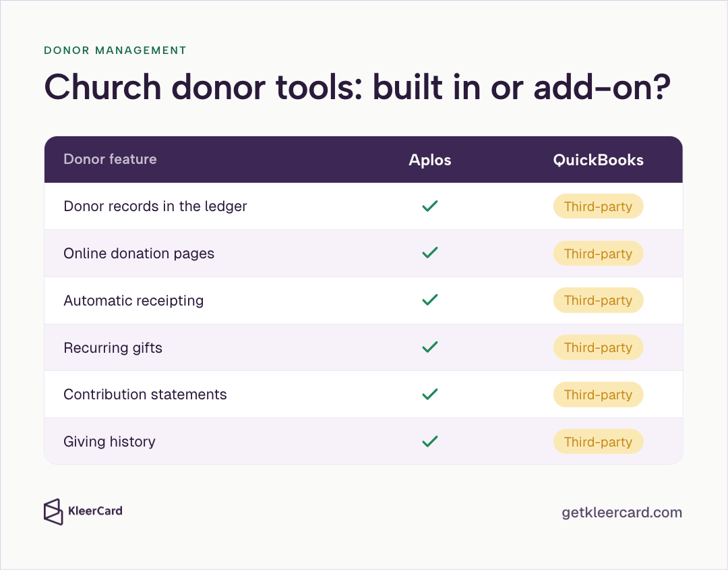
Task: Select the QuickBooks column header
Action: (x=598, y=160)
